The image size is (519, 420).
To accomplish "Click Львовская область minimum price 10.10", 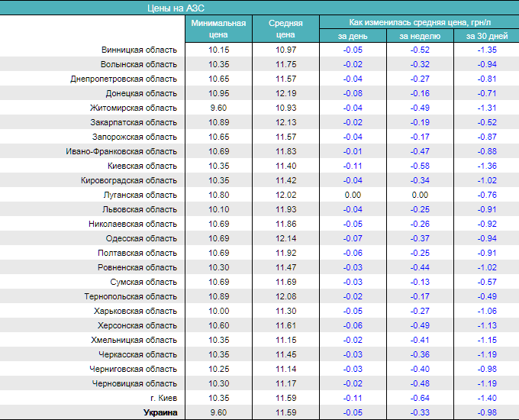I will coord(218,209).
